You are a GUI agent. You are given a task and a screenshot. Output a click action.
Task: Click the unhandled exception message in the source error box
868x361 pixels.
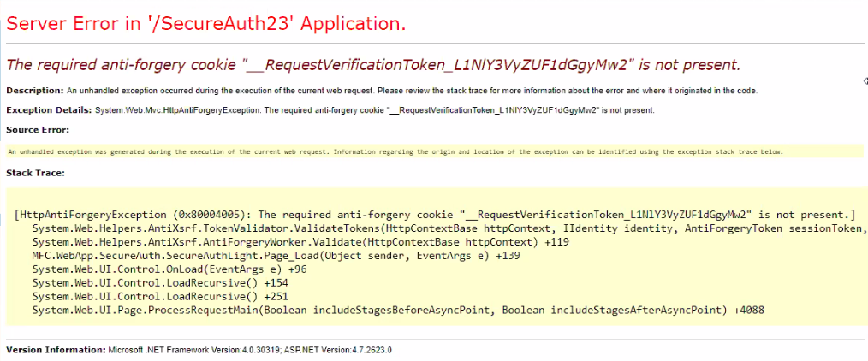coord(395,151)
